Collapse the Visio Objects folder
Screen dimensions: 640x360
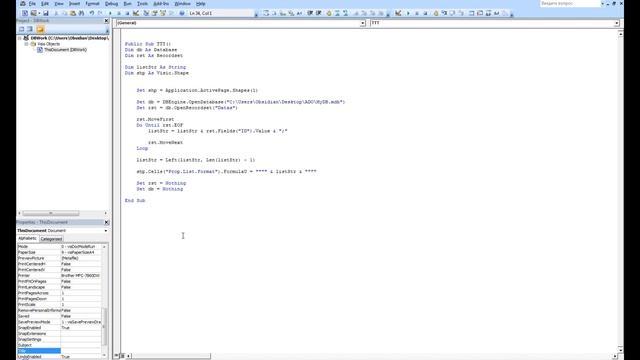coord(27,44)
